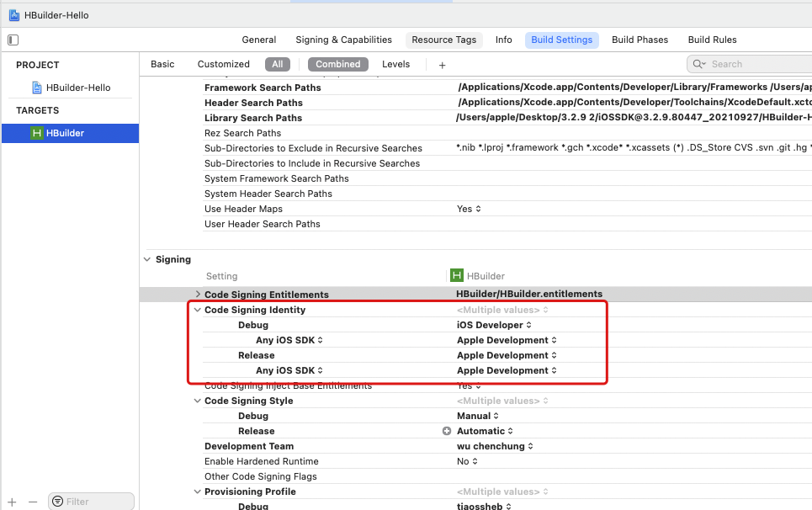Open the General tab
Image resolution: width=812 pixels, height=510 pixels.
(258, 40)
